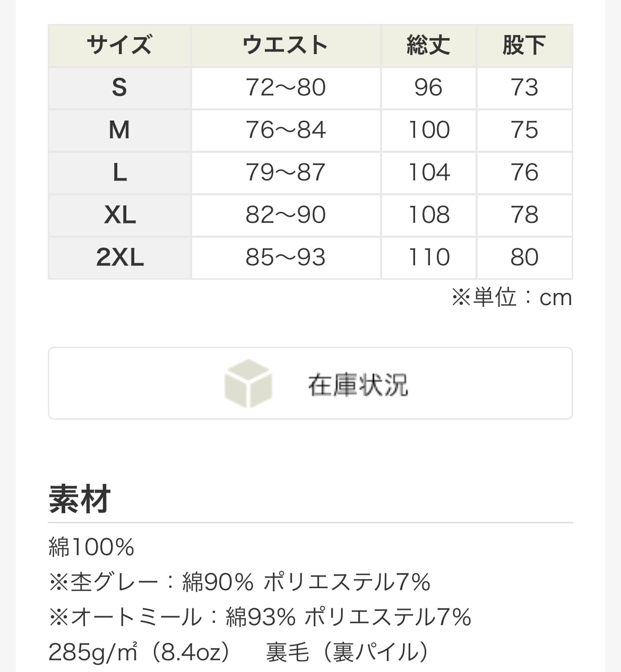This screenshot has height=672, width=621.
Task: Click the 72〜80 waist cell
Action: (x=286, y=88)
